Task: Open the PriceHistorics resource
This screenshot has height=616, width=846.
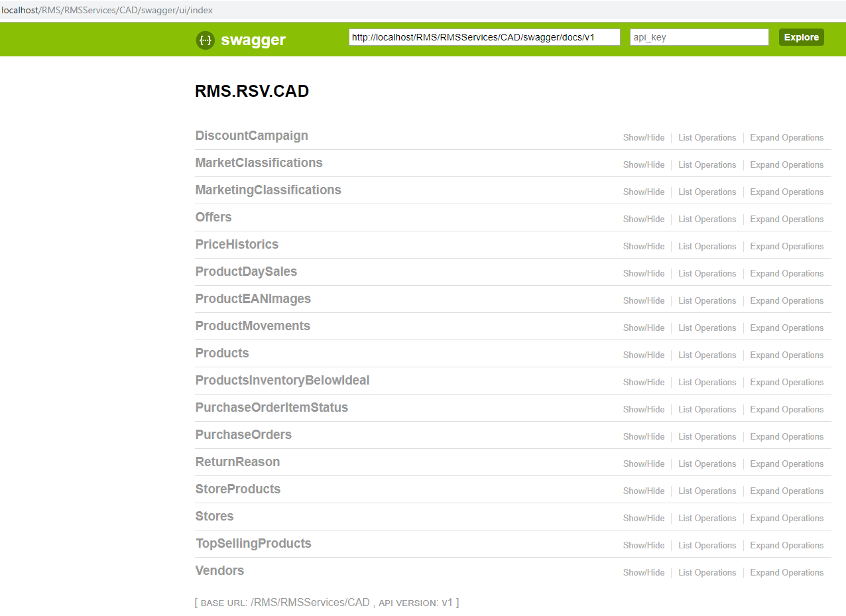Action: pos(237,244)
